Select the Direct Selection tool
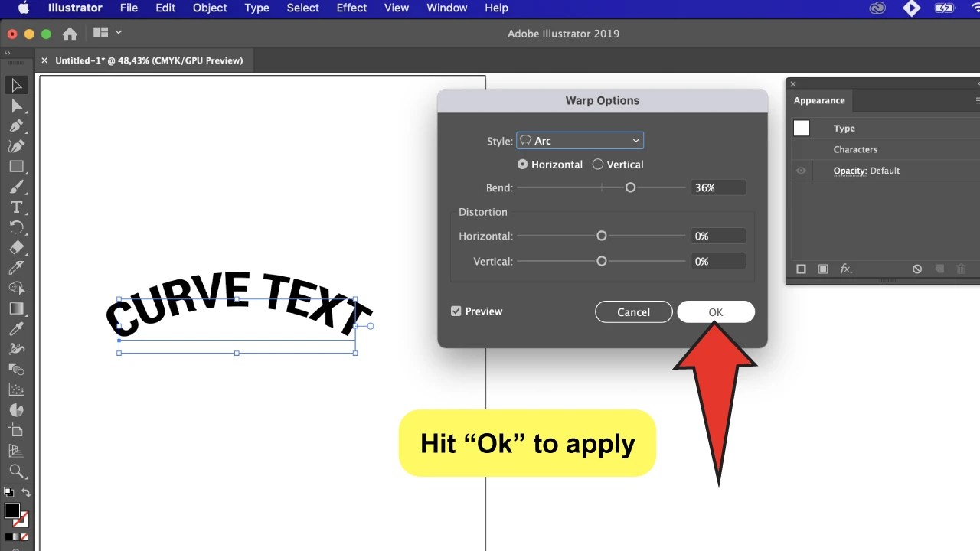Screen dimensions: 980x551 click(x=17, y=106)
